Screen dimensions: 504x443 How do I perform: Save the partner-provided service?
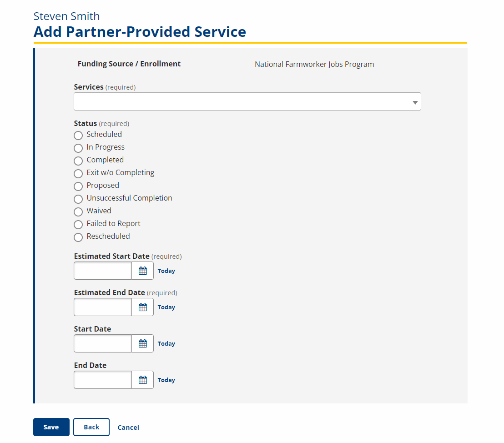click(x=51, y=427)
